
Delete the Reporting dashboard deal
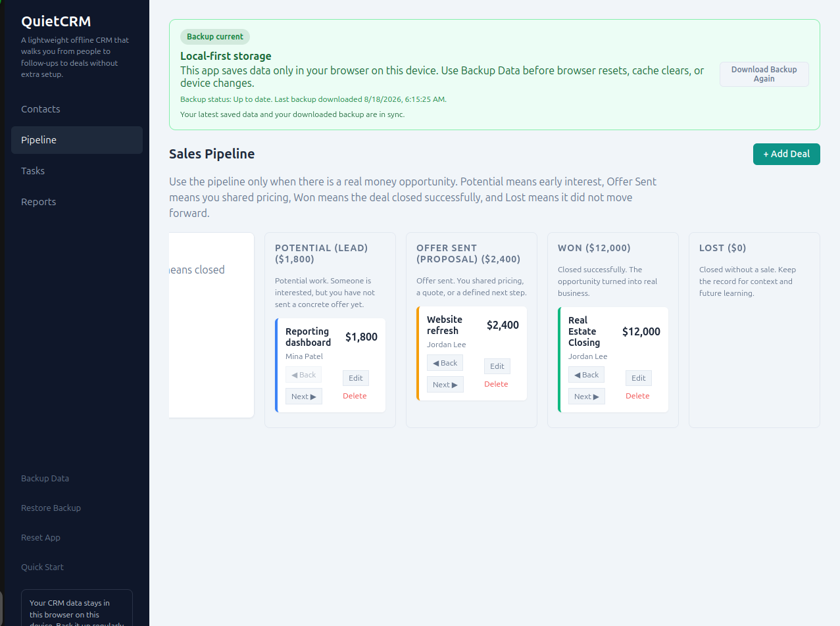tap(355, 396)
